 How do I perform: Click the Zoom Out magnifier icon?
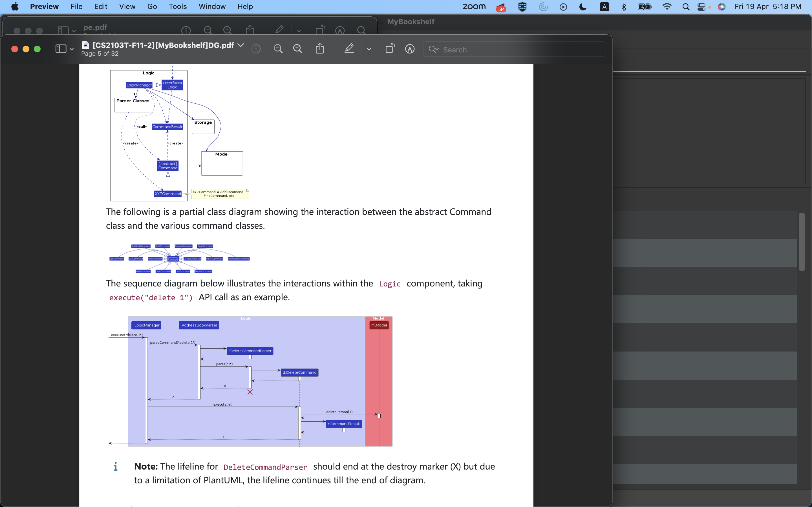coord(278,49)
